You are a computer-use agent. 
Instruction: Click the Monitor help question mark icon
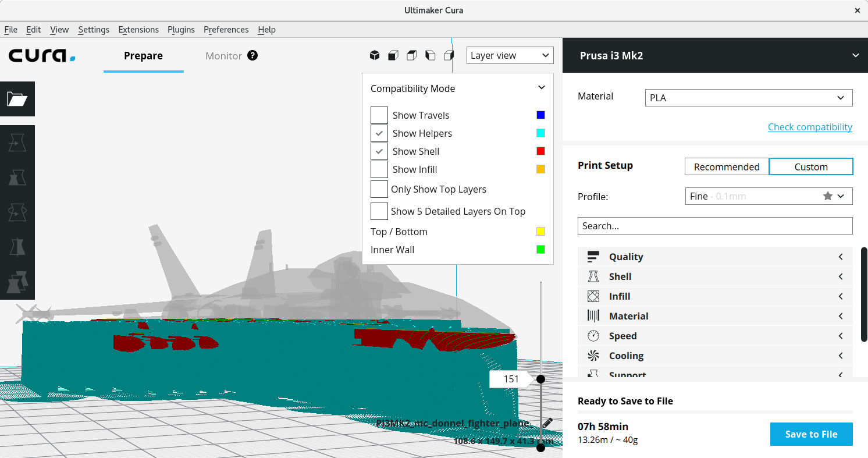[252, 55]
